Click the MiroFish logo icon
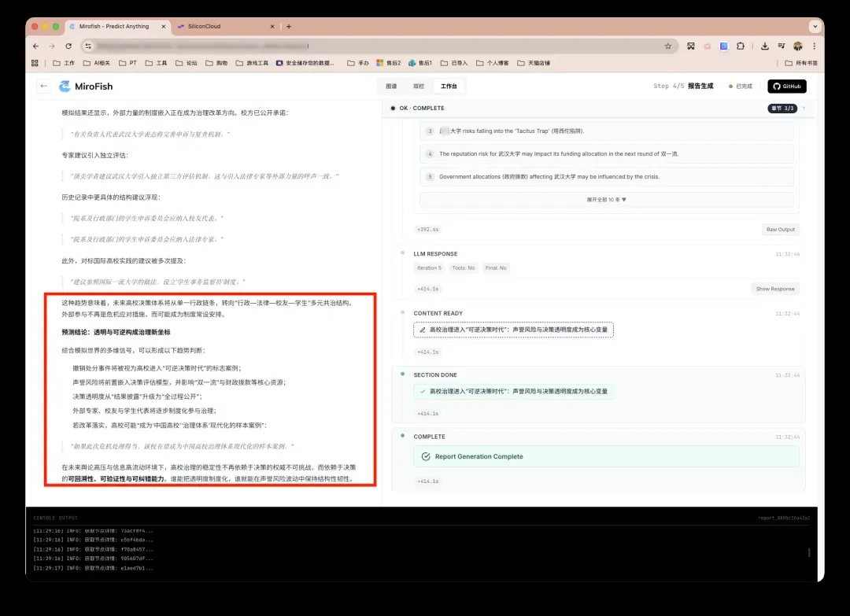Screen dimensions: 850x616 click(65, 87)
